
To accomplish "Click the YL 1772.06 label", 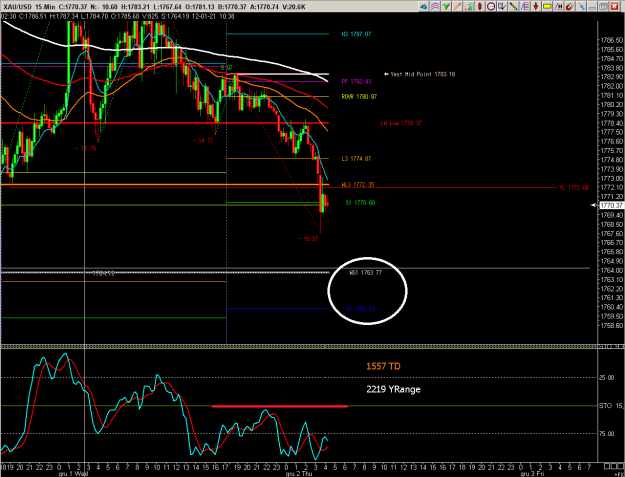I will click(x=574, y=187).
